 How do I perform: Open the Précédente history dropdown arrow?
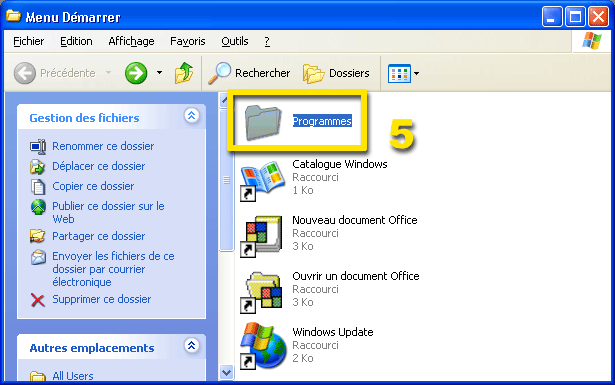coord(109,73)
